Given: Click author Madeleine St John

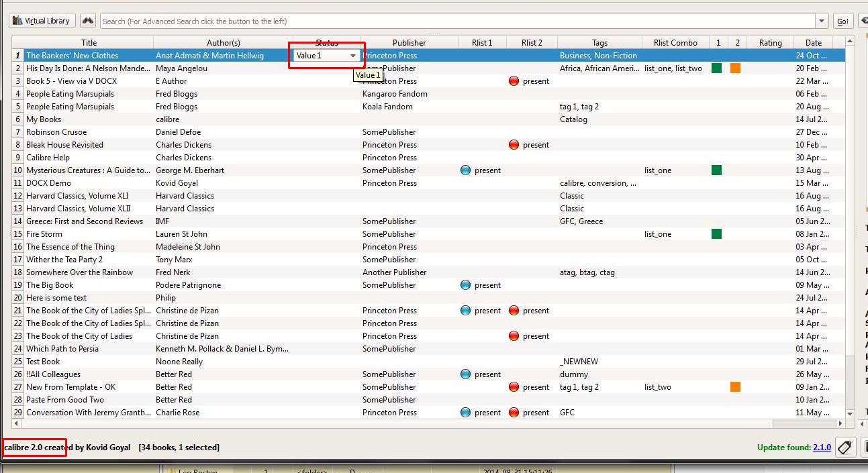Looking at the screenshot, I should pos(188,247).
